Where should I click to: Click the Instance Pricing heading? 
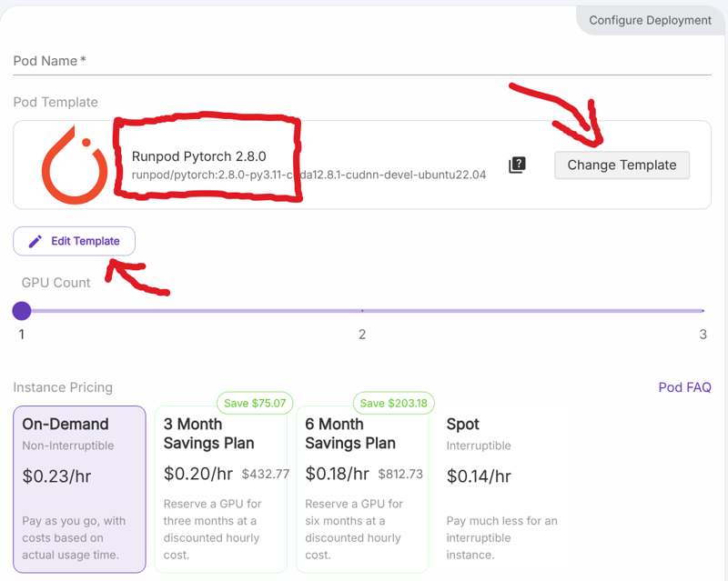point(63,387)
